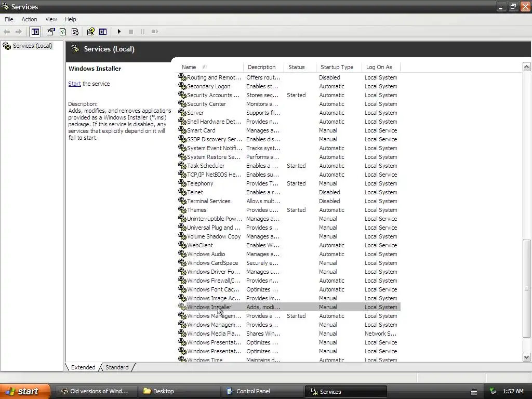The width and height of the screenshot is (532, 399).
Task: Sort by the Status column header
Action: click(x=300, y=67)
